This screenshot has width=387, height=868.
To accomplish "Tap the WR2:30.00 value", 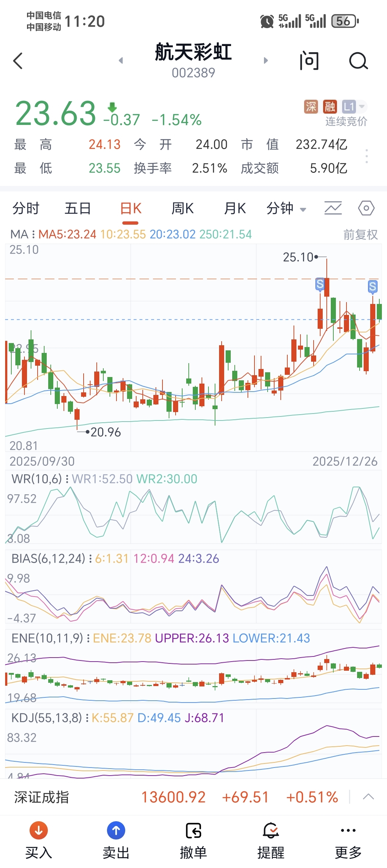I will pos(166,479).
